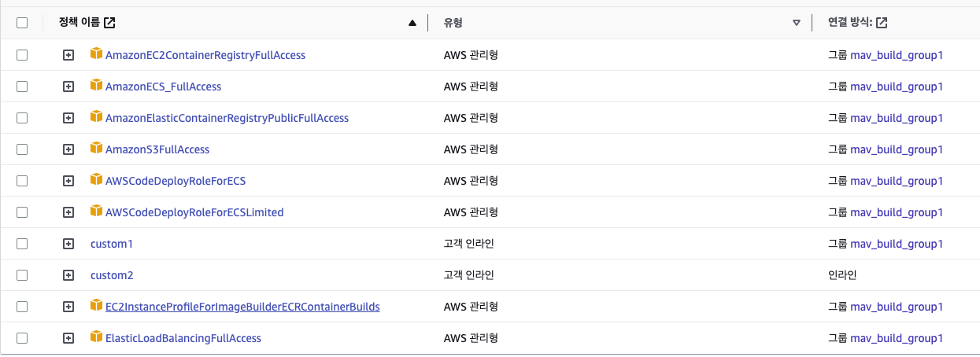Screen dimensions: 980x357
Task: Open the AmazonS3FullAccess policy link
Action: (x=157, y=149)
